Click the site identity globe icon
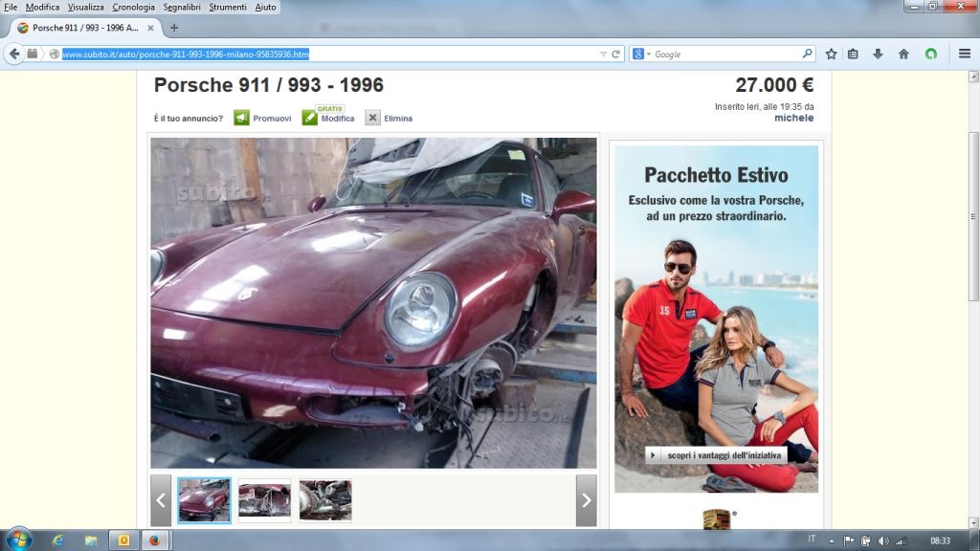The width and height of the screenshot is (980, 551). (x=55, y=55)
